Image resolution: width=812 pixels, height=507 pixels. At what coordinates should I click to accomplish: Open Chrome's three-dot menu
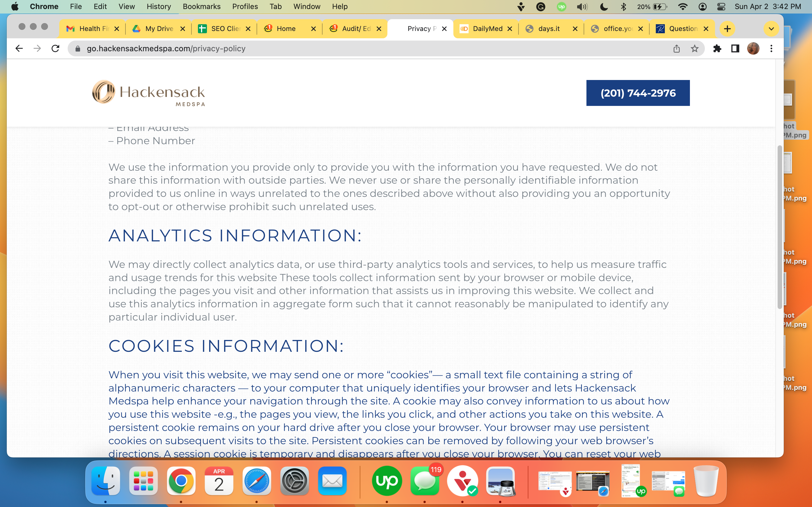click(x=771, y=49)
